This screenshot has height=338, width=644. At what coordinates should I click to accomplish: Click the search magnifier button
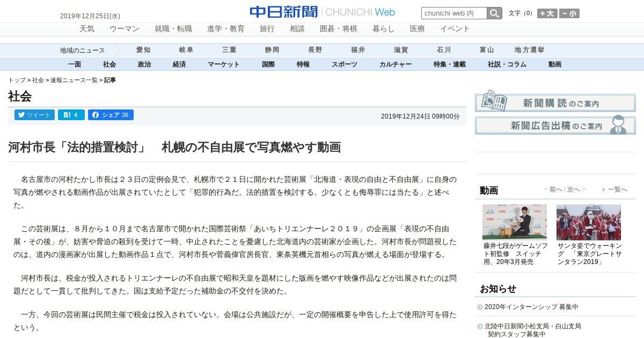pyautogui.click(x=494, y=13)
